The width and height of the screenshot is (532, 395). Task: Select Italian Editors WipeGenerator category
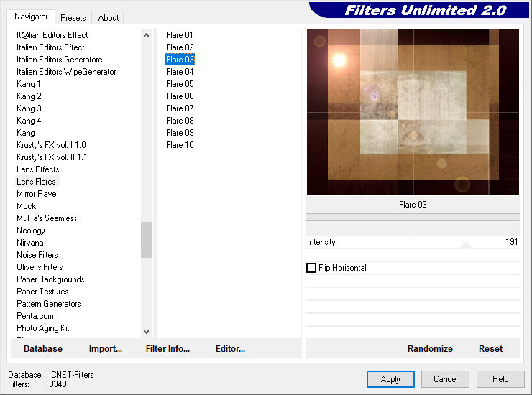[x=66, y=72]
